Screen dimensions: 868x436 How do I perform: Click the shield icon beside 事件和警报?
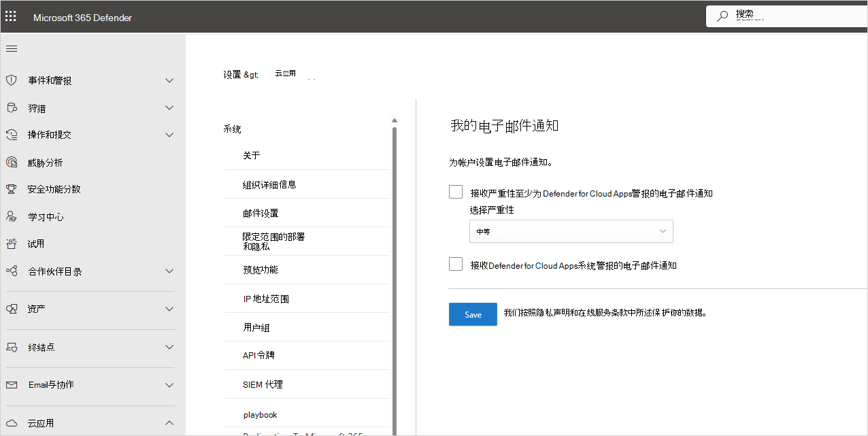pos(11,80)
